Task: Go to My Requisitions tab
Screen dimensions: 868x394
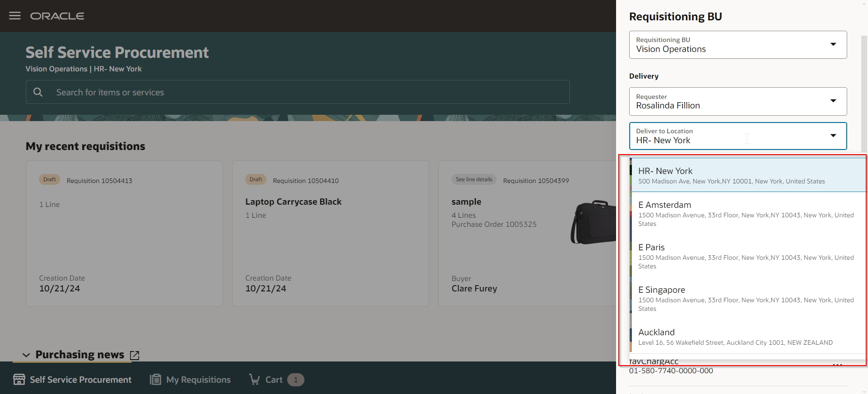Action: tap(190, 380)
